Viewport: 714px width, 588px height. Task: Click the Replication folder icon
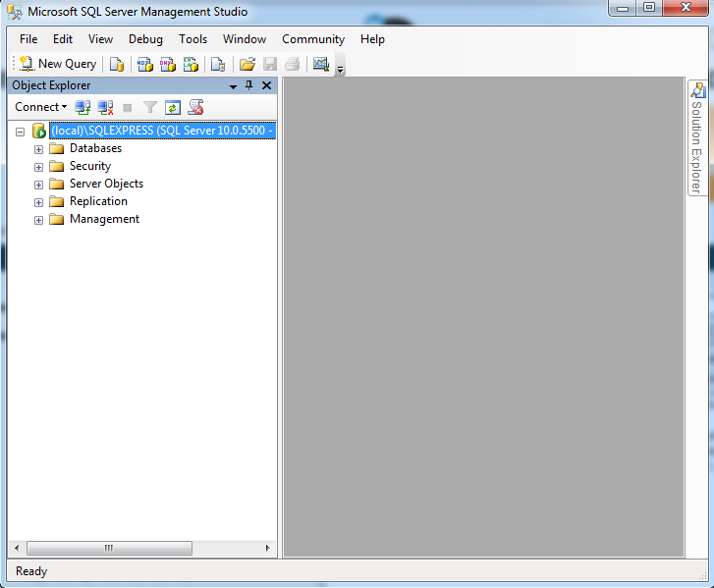point(56,201)
